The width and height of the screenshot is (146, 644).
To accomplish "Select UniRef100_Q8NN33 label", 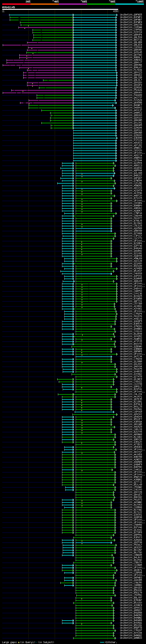I will tap(131, 638).
